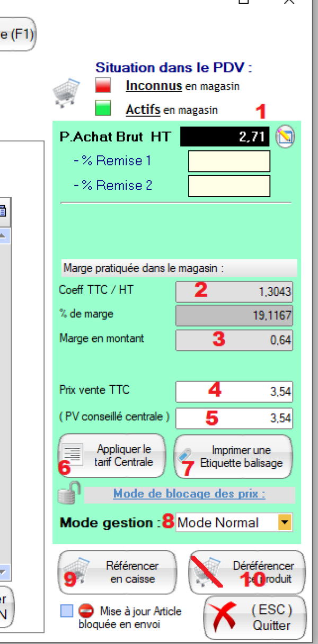Click the shopping cart icon near Situation dans le PDV
This screenshot has height=644, width=318.
pyautogui.click(x=66, y=94)
